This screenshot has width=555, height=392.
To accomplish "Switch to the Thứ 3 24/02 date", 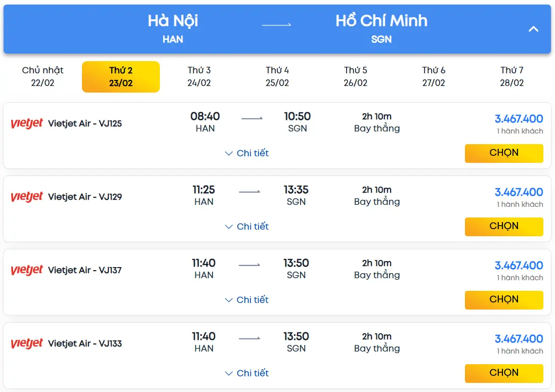I will 199,76.
